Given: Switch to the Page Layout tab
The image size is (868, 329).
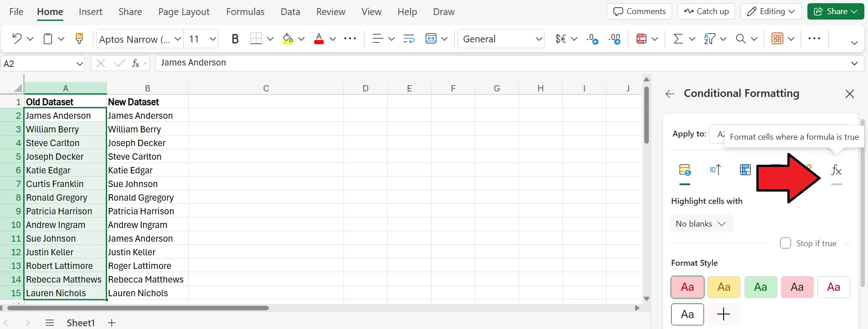Looking at the screenshot, I should pos(184,12).
